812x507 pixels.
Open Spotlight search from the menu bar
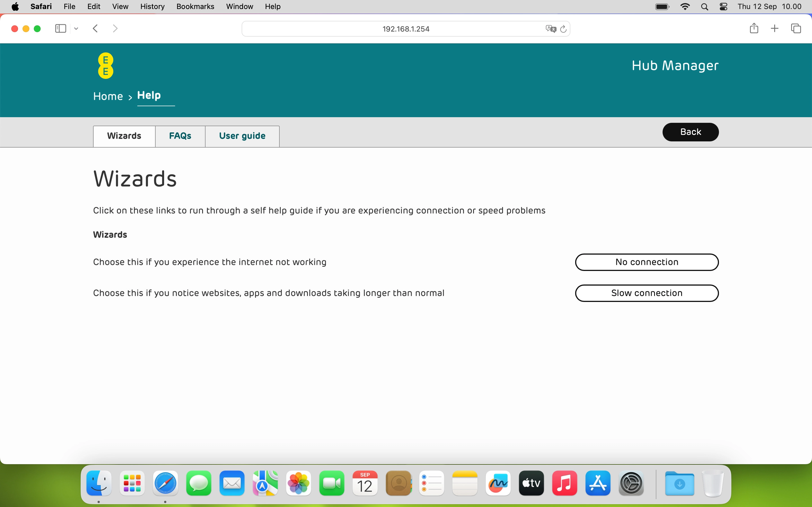pyautogui.click(x=705, y=6)
